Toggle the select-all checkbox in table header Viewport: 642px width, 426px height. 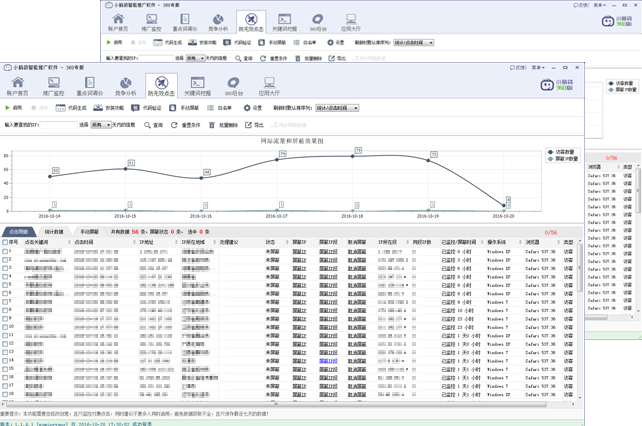(4, 241)
